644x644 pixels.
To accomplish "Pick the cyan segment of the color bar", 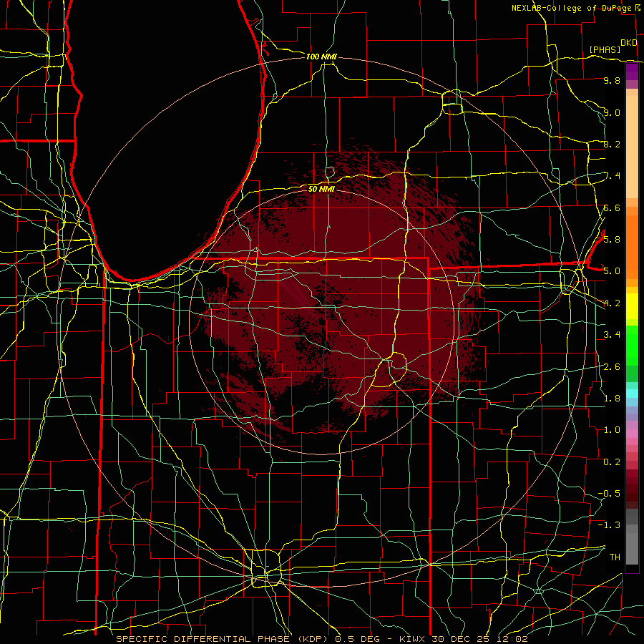I will coord(632,394).
